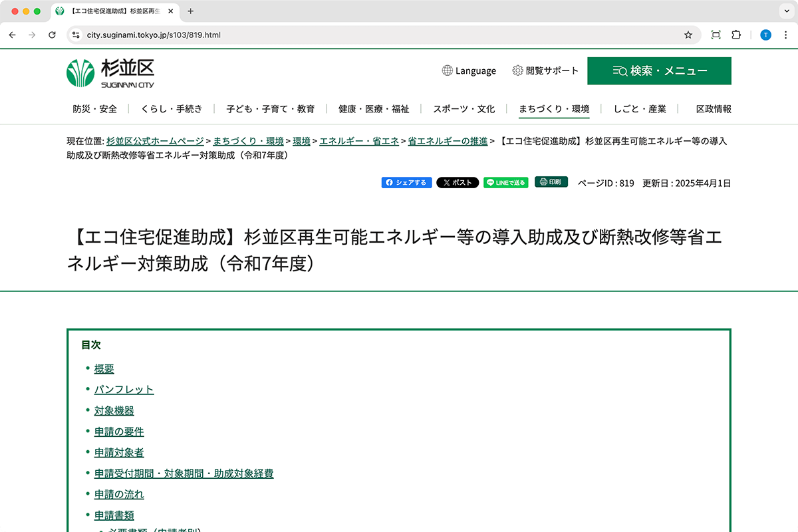Open Chrome three-dot menu
Image resolution: width=798 pixels, height=532 pixels.
785,35
